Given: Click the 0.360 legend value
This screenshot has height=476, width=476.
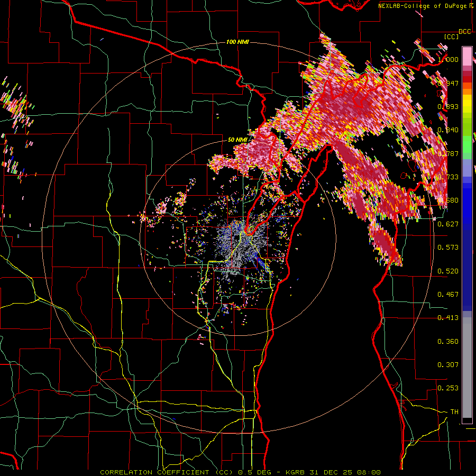Looking at the screenshot, I should pyautogui.click(x=448, y=342).
